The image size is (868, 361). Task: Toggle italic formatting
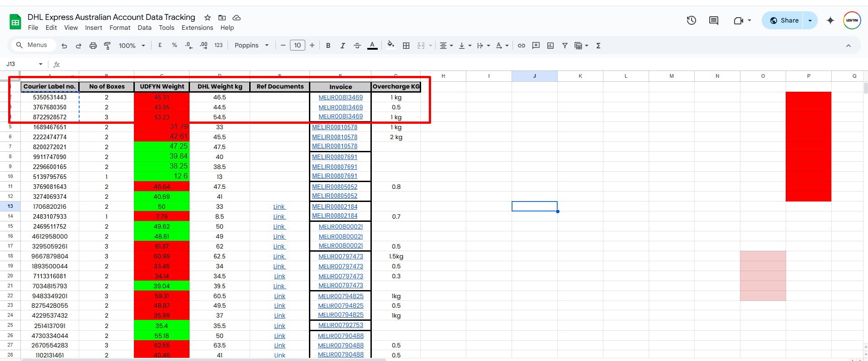(342, 45)
